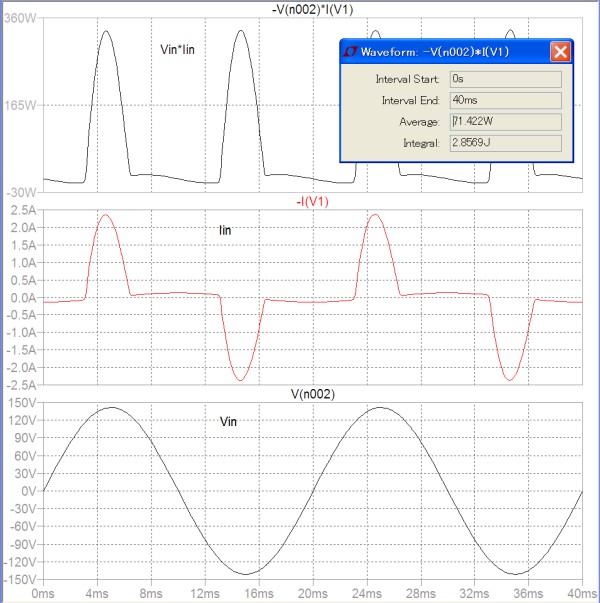Select the Interval End field showing 40ms

505,101
